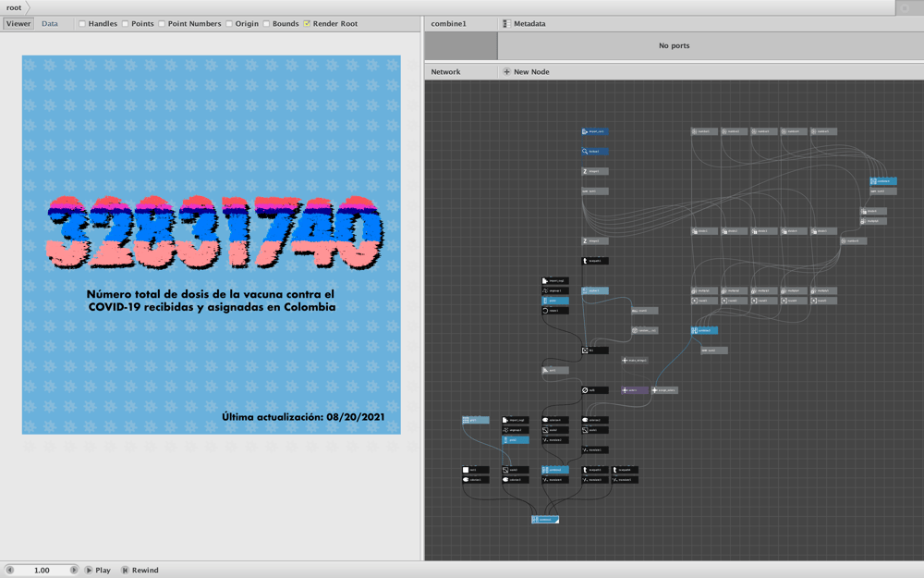Select the number3 node
This screenshot has height=578, width=924.
764,131
